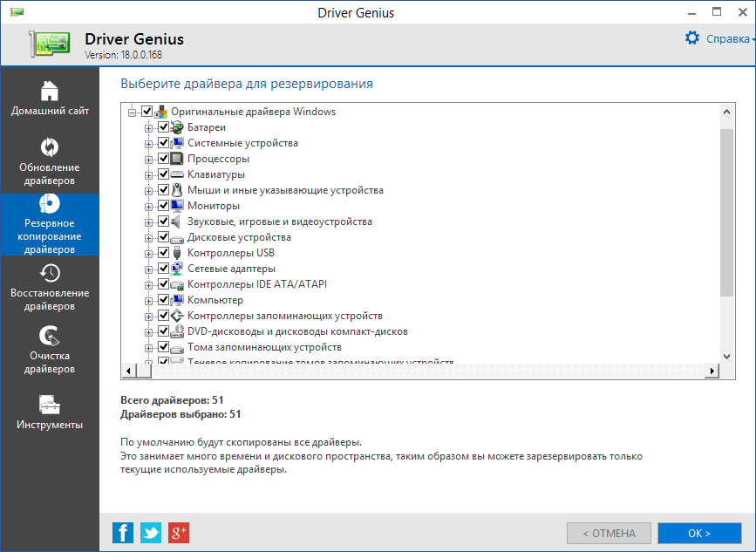The image size is (756, 552).
Task: Expand the Системные устройства node
Action: point(148,144)
